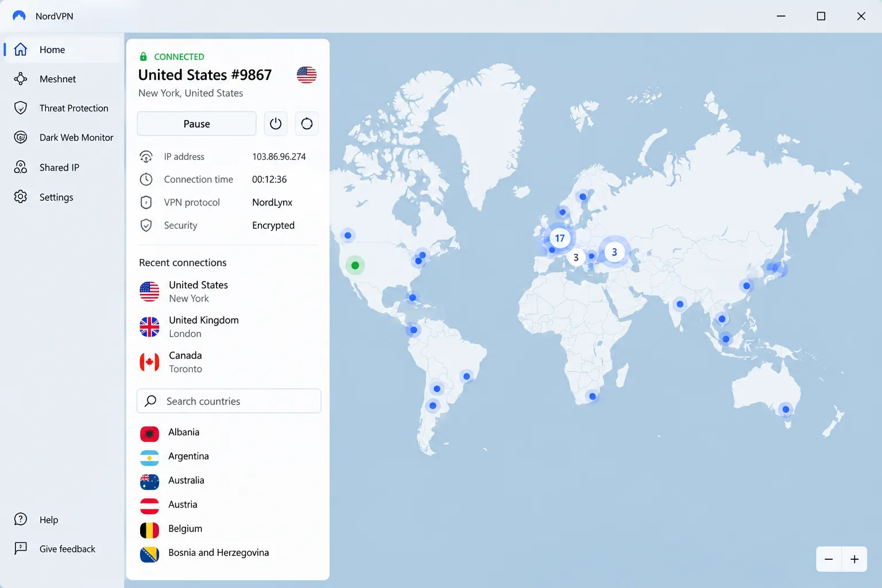
Task: Click the Settings gear icon
Action: coord(21,196)
